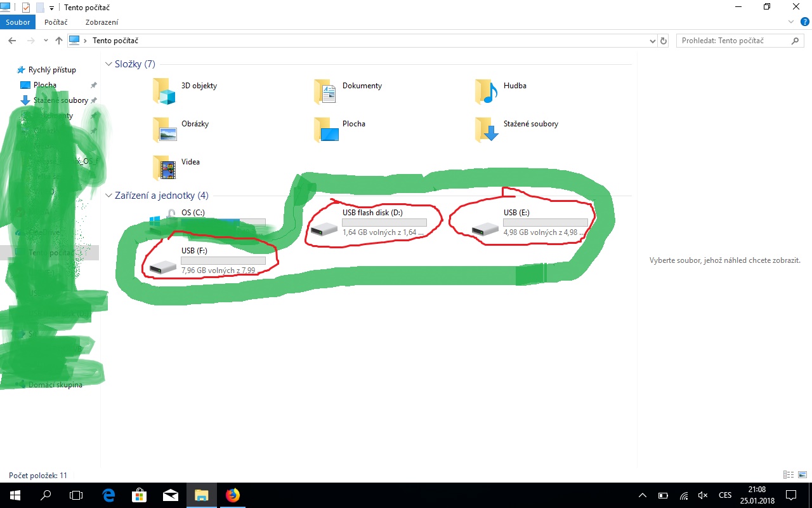Select the OS (C:) drive

click(207, 224)
